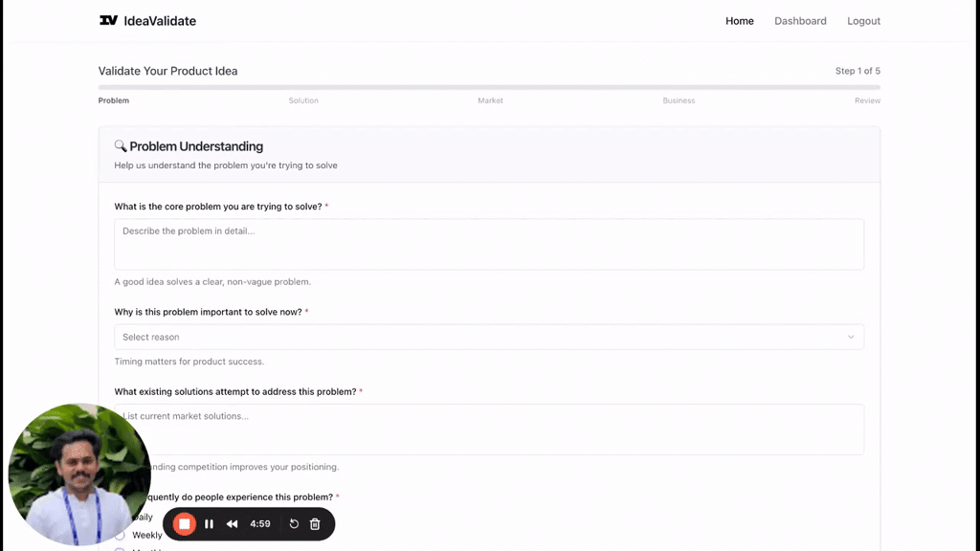Click 'A good idea solves a clear' hint

point(212,282)
